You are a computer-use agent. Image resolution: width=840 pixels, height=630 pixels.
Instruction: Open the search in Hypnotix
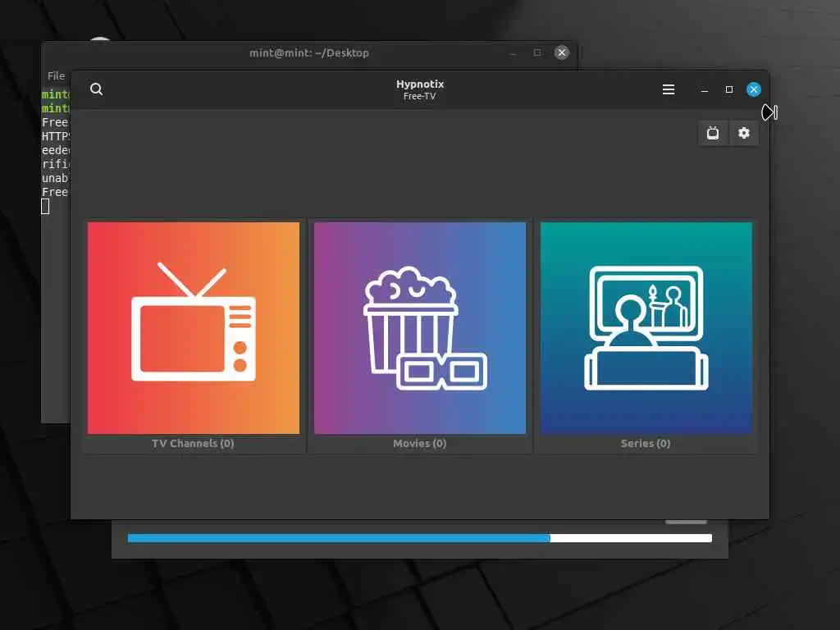pos(97,89)
